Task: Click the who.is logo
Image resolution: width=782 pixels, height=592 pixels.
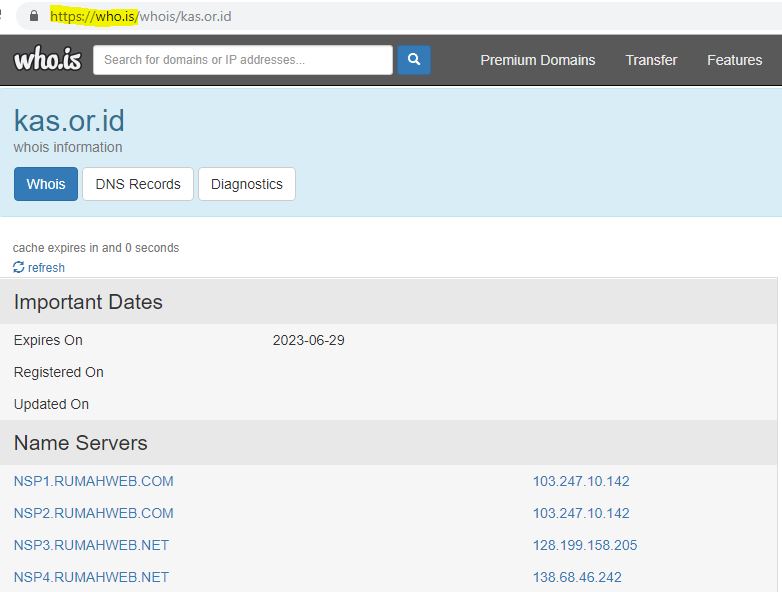Action: tap(47, 60)
